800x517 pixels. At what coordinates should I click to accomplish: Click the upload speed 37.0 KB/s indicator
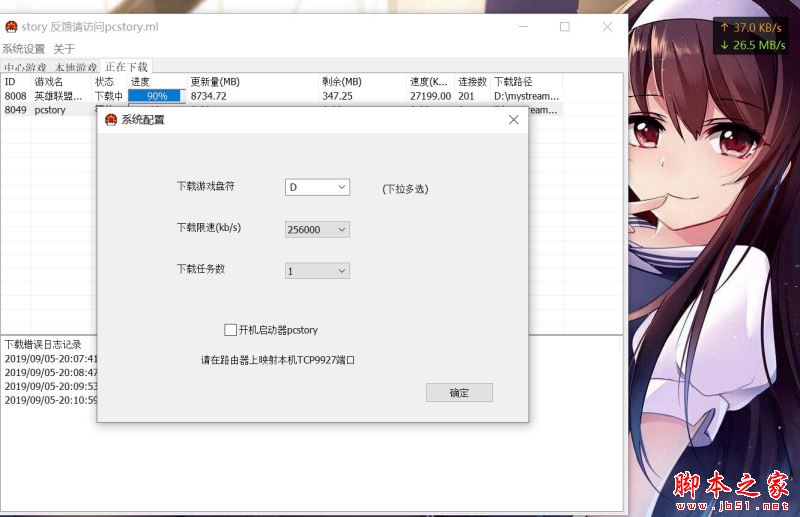(751, 28)
